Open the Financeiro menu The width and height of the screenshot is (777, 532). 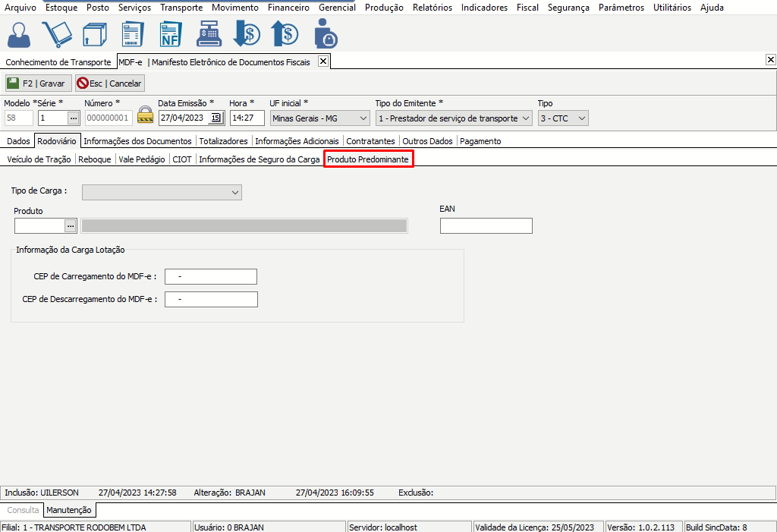coord(288,8)
